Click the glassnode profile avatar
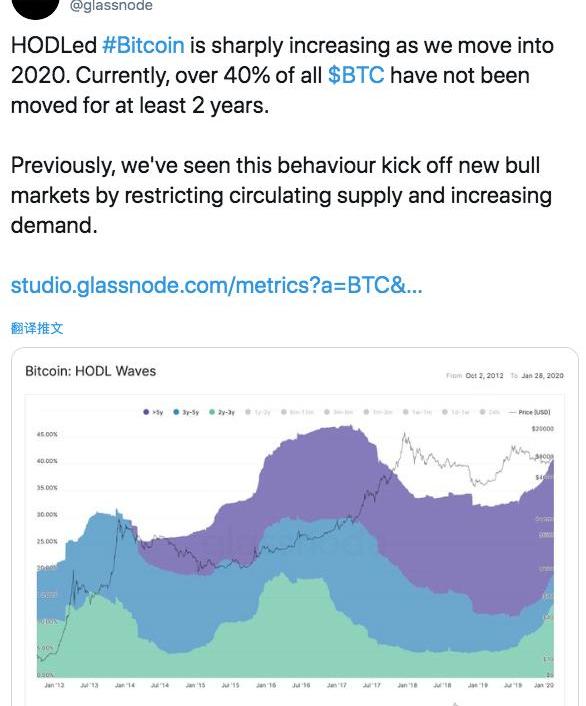Viewport: 586px width, 706px height. click(36, 7)
